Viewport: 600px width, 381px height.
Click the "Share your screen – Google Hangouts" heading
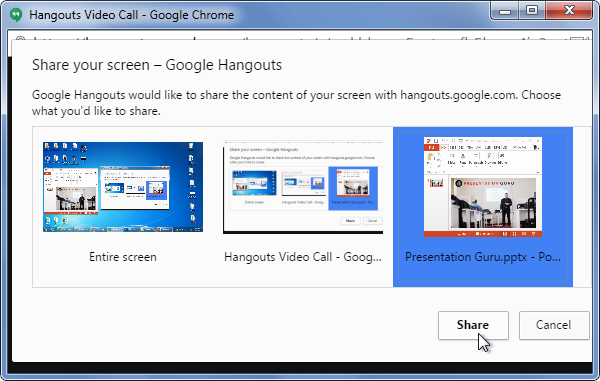pyautogui.click(x=157, y=65)
